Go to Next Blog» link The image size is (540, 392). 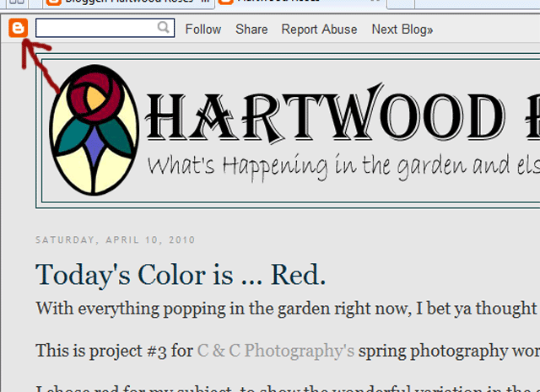click(402, 30)
